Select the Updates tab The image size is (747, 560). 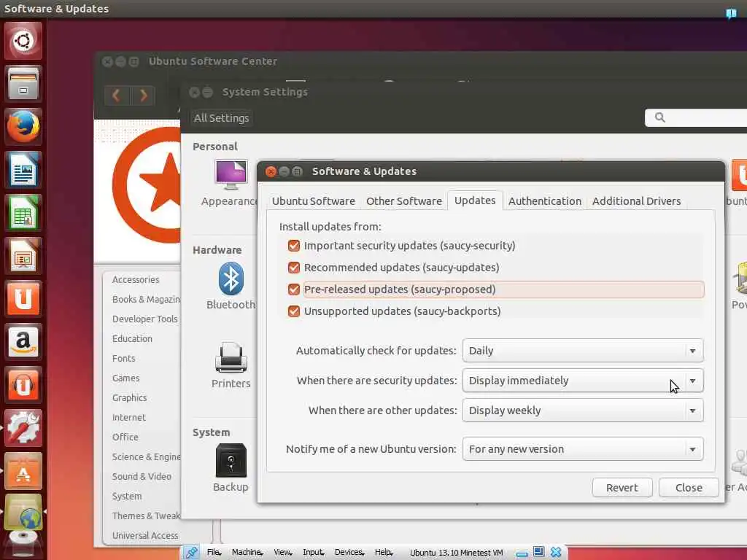click(x=475, y=201)
